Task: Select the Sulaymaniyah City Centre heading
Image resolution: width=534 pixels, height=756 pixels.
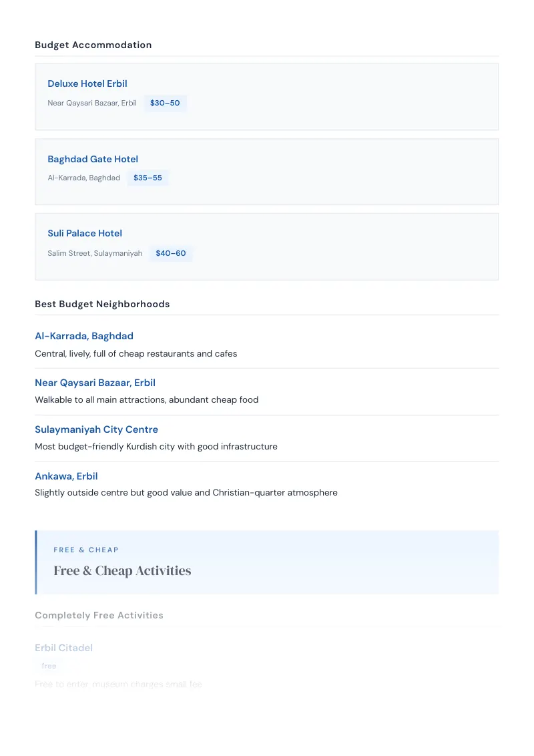Action: click(x=96, y=429)
